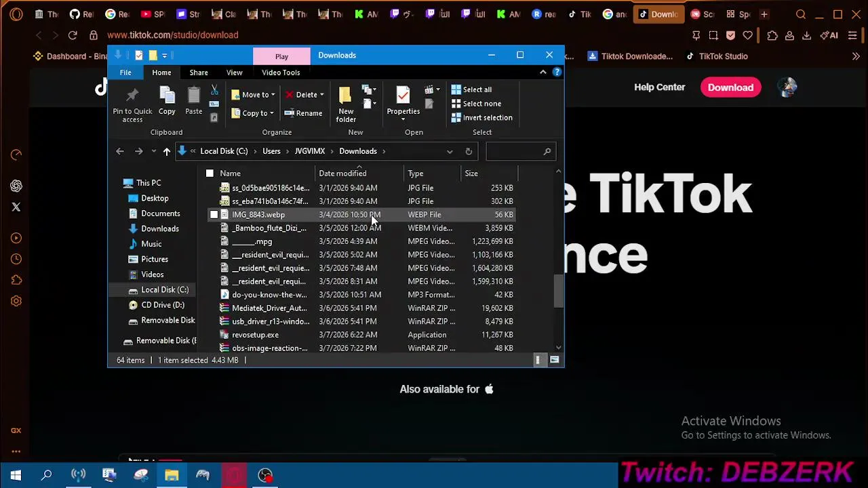
Task: Open Quick Access Toolbar customize dropdown
Action: (x=165, y=56)
